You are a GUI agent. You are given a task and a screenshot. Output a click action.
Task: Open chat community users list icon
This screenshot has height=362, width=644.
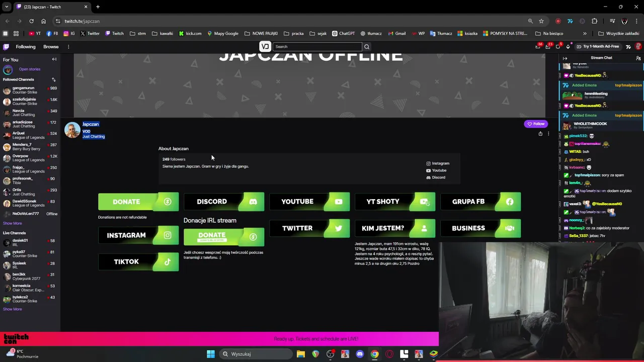click(638, 58)
